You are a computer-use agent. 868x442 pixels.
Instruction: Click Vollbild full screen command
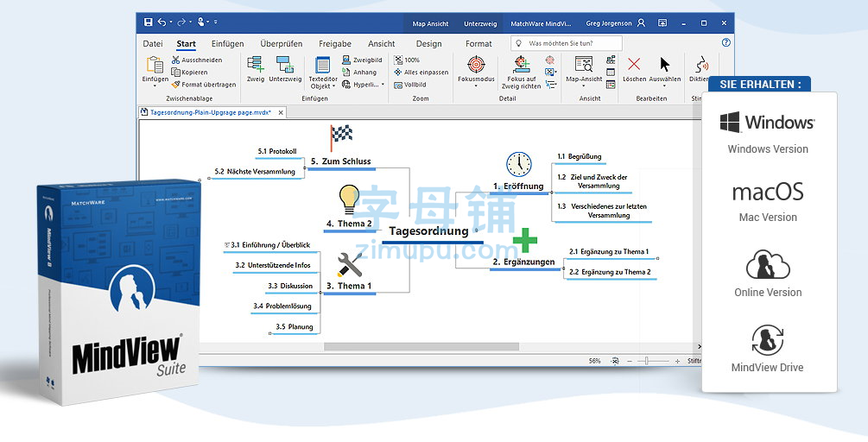[410, 85]
